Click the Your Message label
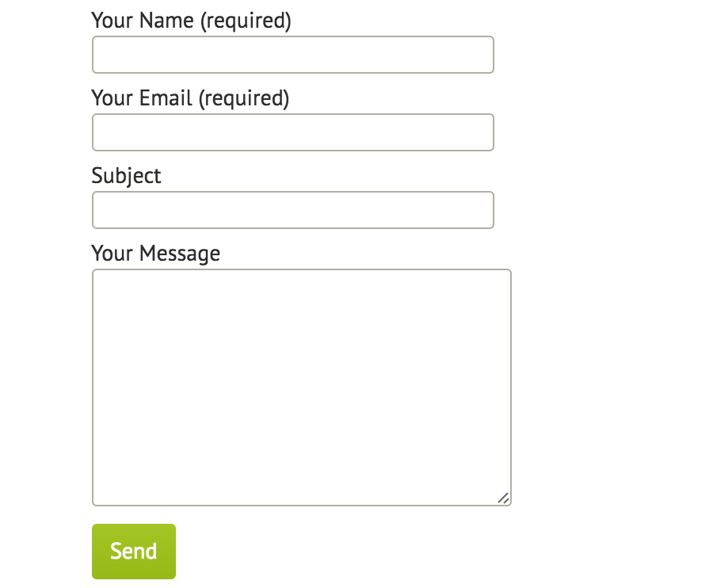The image size is (713, 588). (x=155, y=253)
